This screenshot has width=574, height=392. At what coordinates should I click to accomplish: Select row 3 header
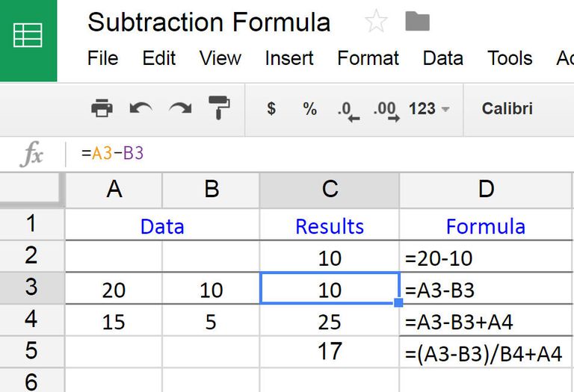(x=32, y=287)
